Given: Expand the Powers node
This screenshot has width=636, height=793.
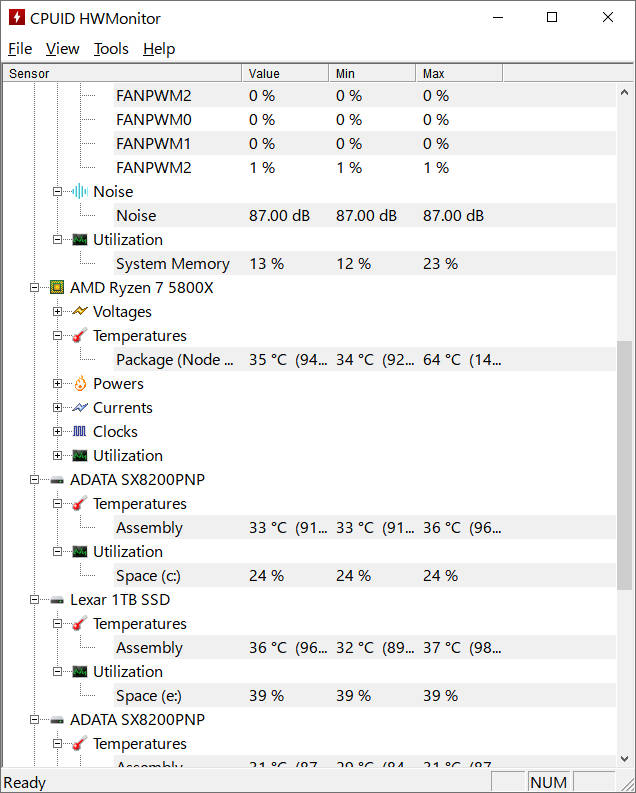Looking at the screenshot, I should [x=57, y=384].
